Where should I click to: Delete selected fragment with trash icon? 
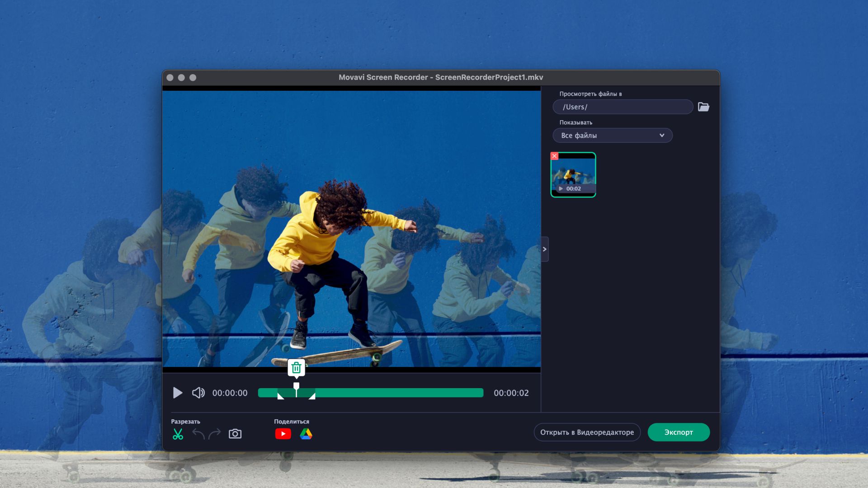(x=296, y=368)
